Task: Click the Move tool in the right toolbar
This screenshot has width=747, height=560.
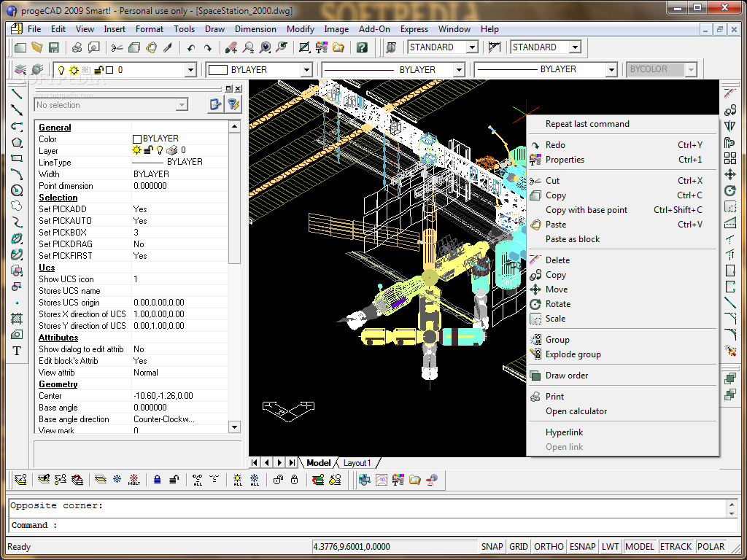Action: click(x=729, y=174)
